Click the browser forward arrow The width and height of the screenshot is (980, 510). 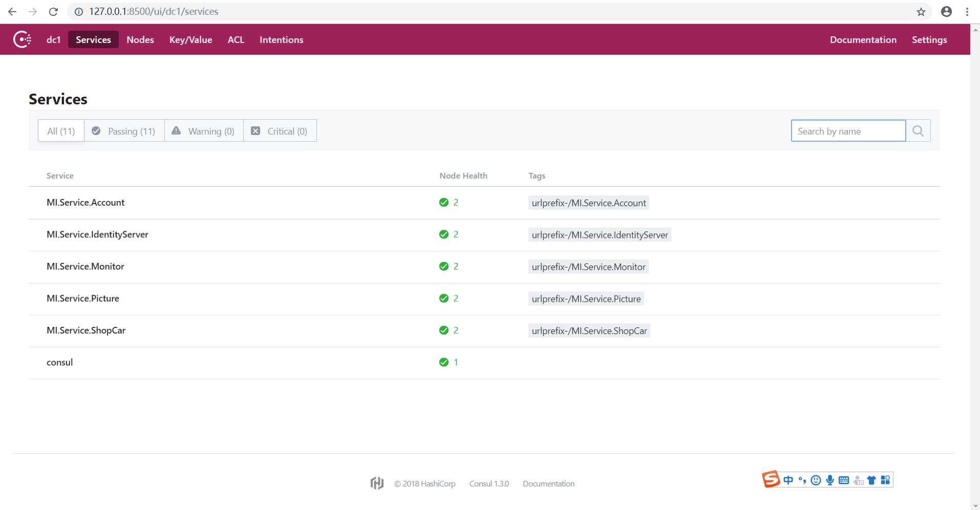pos(33,11)
